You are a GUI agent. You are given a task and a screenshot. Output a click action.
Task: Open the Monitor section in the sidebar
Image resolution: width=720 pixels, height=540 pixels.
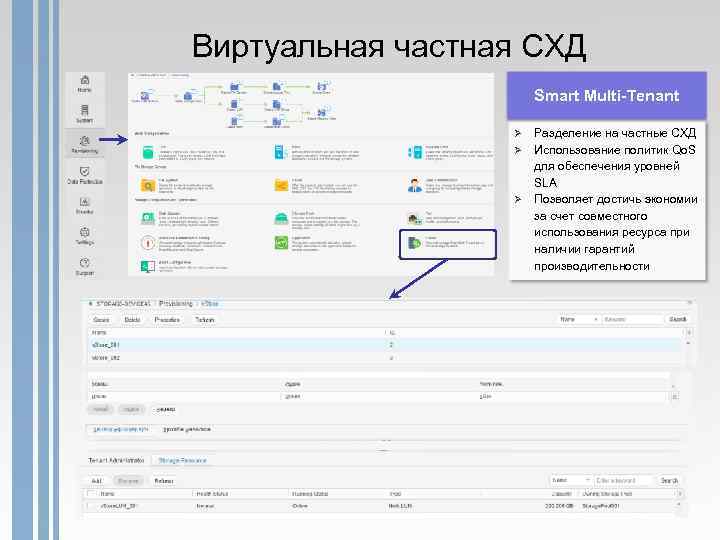coord(84,206)
